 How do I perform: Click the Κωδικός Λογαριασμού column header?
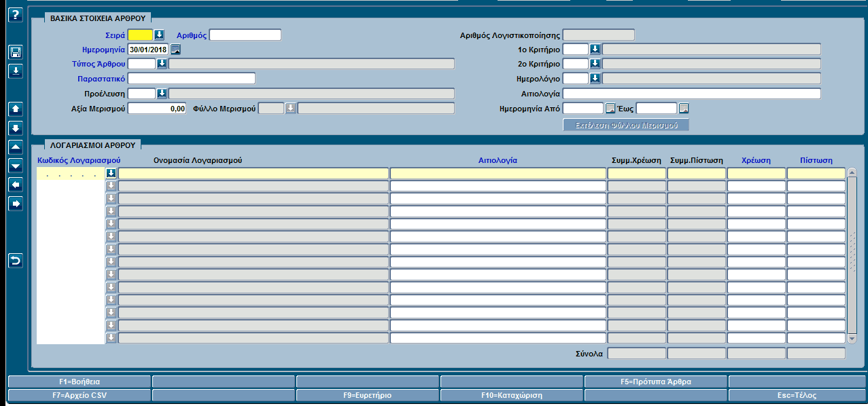79,160
